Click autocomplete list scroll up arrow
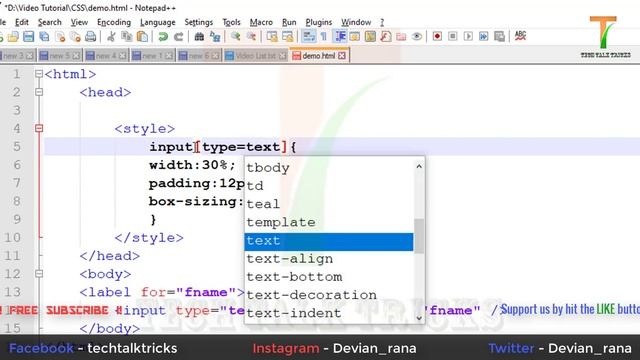 coord(419,167)
